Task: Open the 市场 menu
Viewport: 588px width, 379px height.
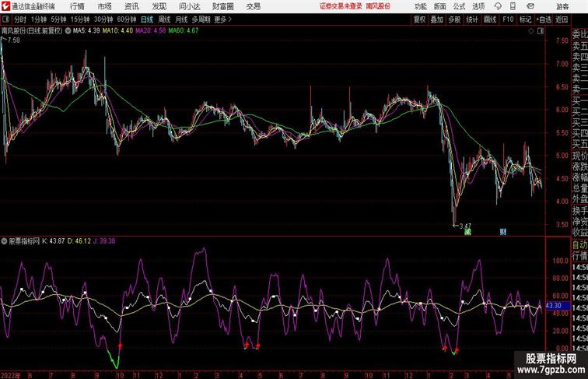Action: pyautogui.click(x=105, y=6)
